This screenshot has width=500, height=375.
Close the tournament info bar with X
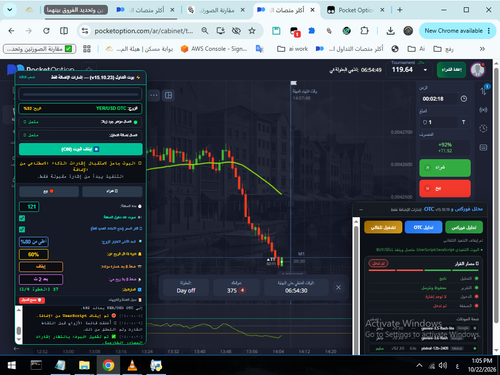(x=338, y=287)
